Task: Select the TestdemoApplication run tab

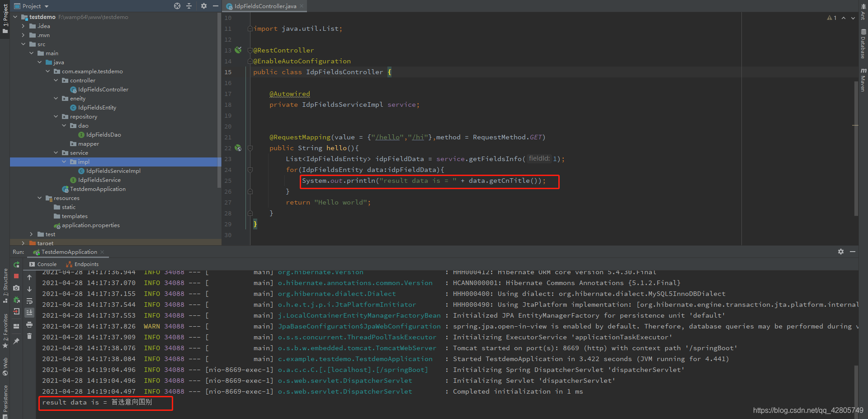Action: click(69, 252)
